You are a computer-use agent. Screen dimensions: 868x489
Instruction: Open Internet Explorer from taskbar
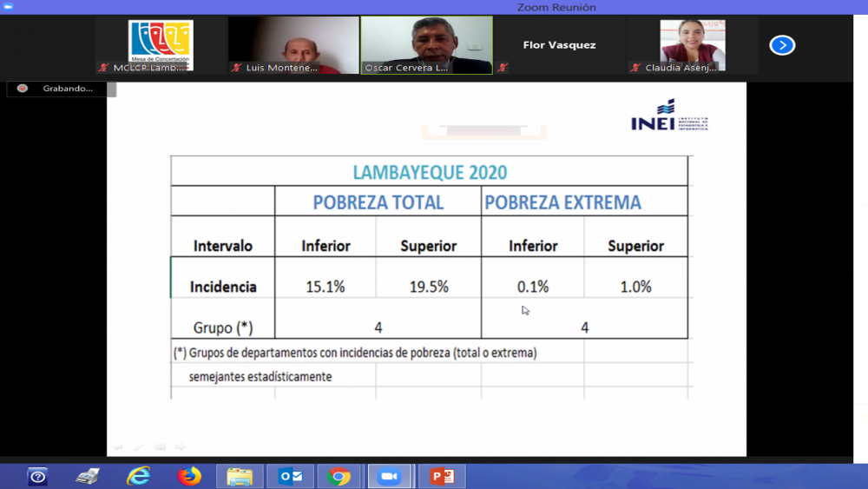click(x=138, y=476)
